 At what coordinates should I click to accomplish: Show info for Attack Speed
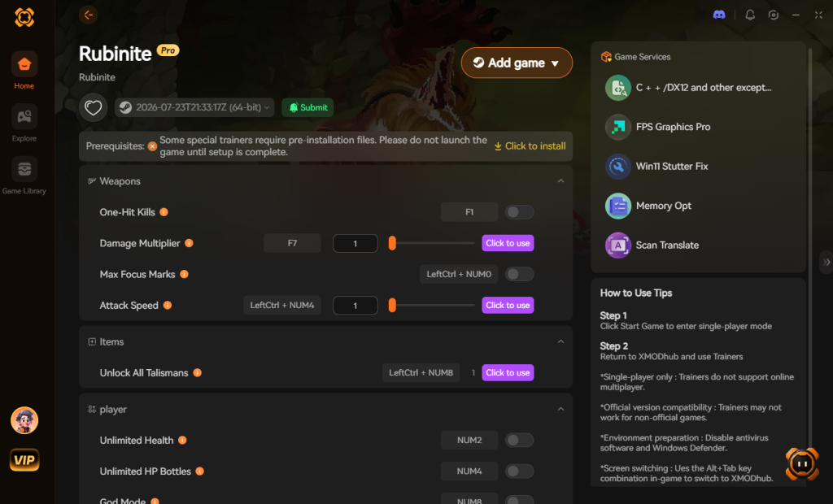(x=168, y=306)
